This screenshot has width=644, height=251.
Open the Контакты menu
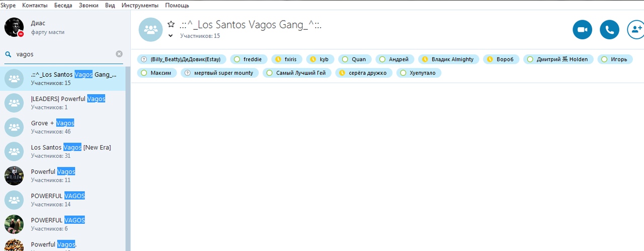(35, 5)
